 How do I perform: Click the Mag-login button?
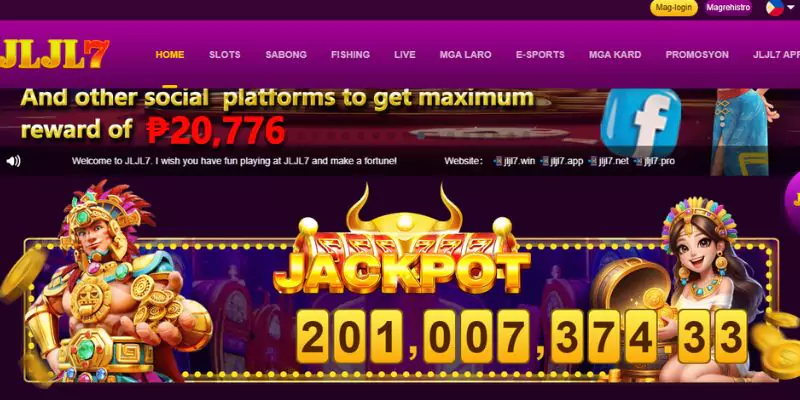pyautogui.click(x=673, y=8)
